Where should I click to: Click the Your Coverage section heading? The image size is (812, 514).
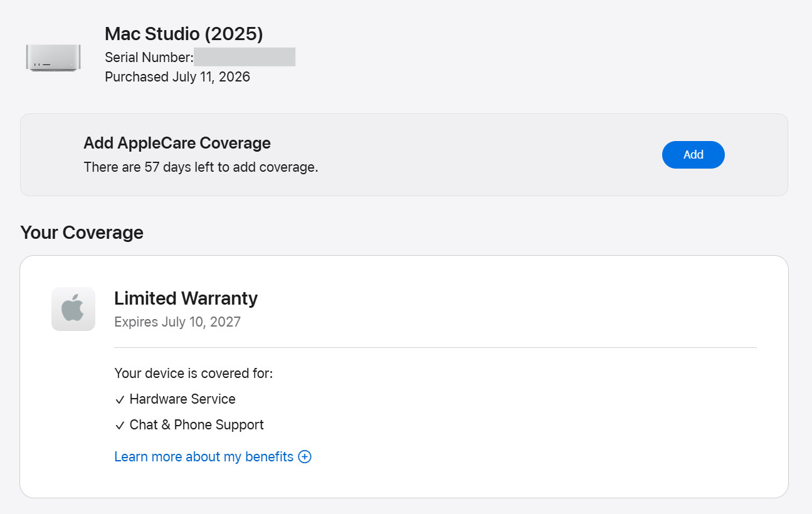coord(82,233)
